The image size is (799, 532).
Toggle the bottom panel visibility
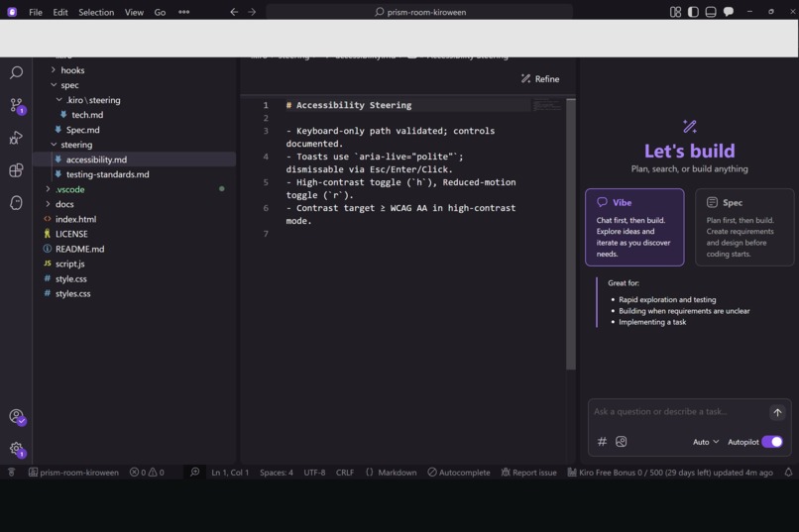click(x=711, y=12)
